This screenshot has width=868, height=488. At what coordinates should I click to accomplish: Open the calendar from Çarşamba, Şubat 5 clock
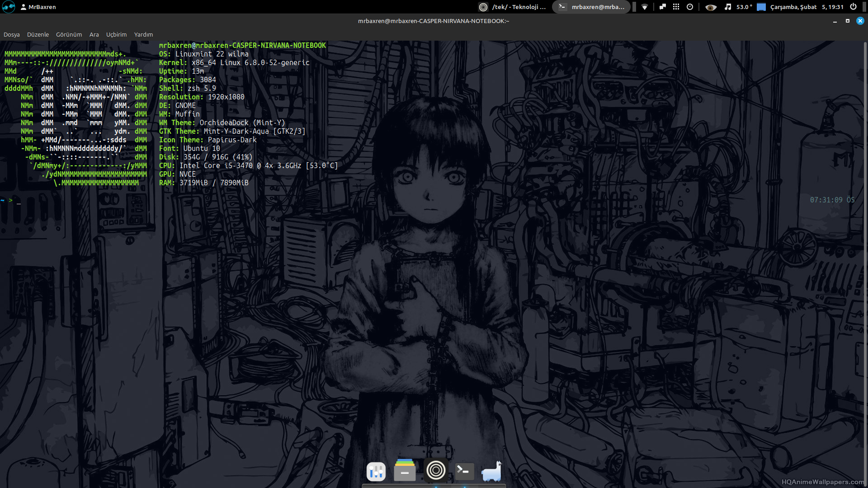point(807,7)
